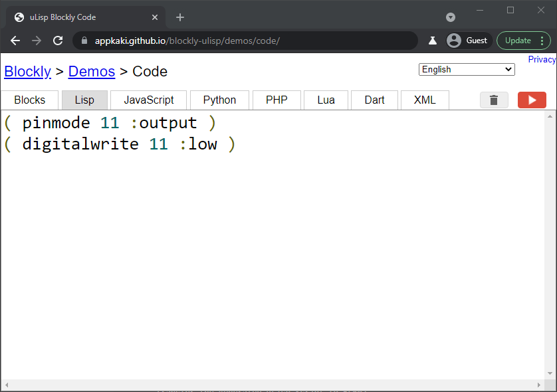This screenshot has height=392, width=557.
Task: Empty the workspace using the trash icon
Action: (x=494, y=100)
